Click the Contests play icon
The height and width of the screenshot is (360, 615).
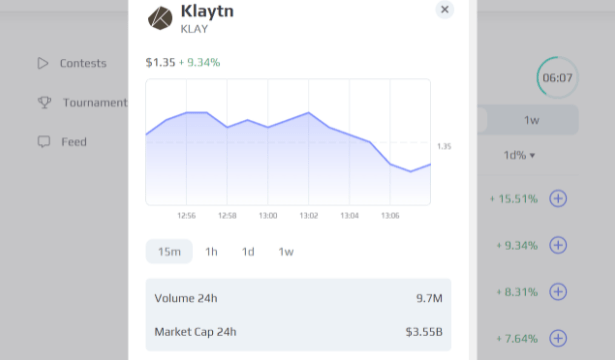(x=43, y=63)
